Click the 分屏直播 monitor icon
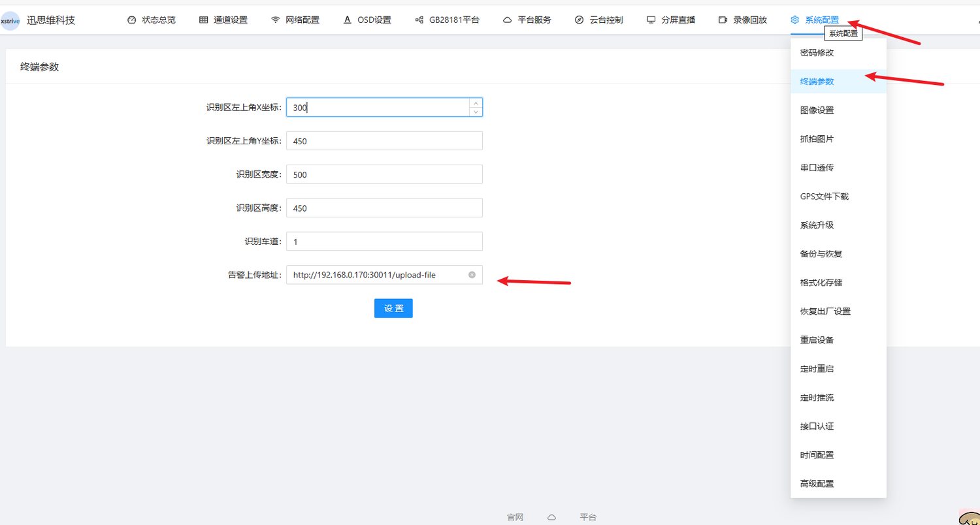Image resolution: width=980 pixels, height=525 pixels. tap(651, 20)
